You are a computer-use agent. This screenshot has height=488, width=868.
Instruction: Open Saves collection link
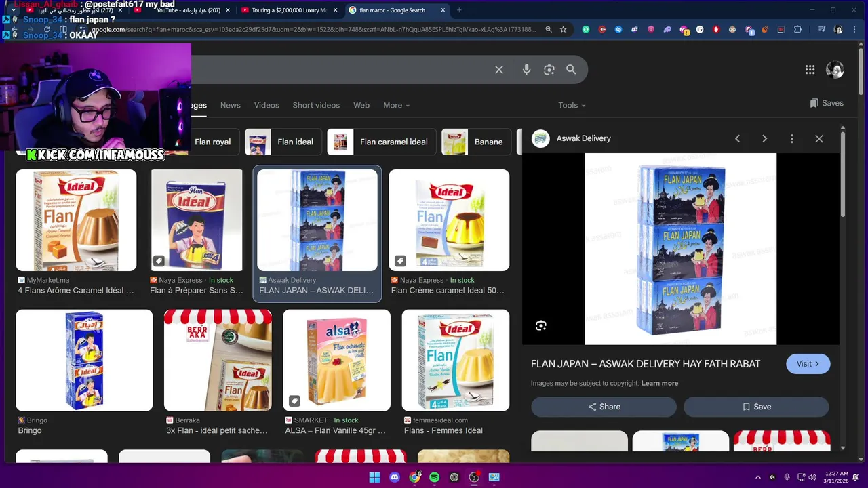(827, 103)
